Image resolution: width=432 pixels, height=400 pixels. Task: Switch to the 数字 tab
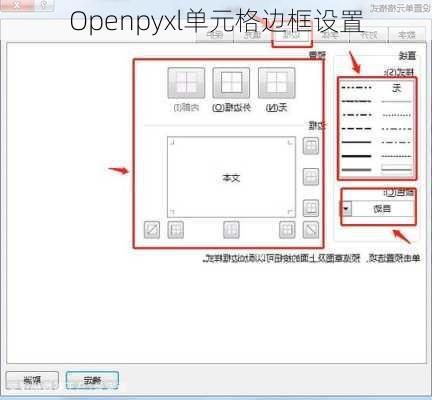click(x=407, y=35)
